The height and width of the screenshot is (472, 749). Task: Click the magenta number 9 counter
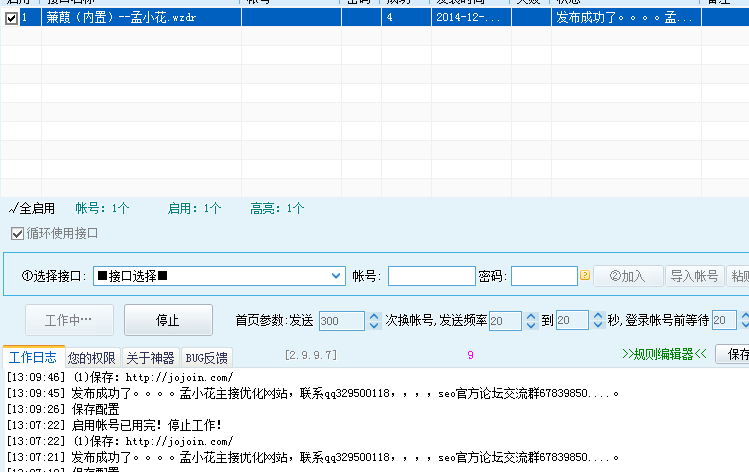471,355
